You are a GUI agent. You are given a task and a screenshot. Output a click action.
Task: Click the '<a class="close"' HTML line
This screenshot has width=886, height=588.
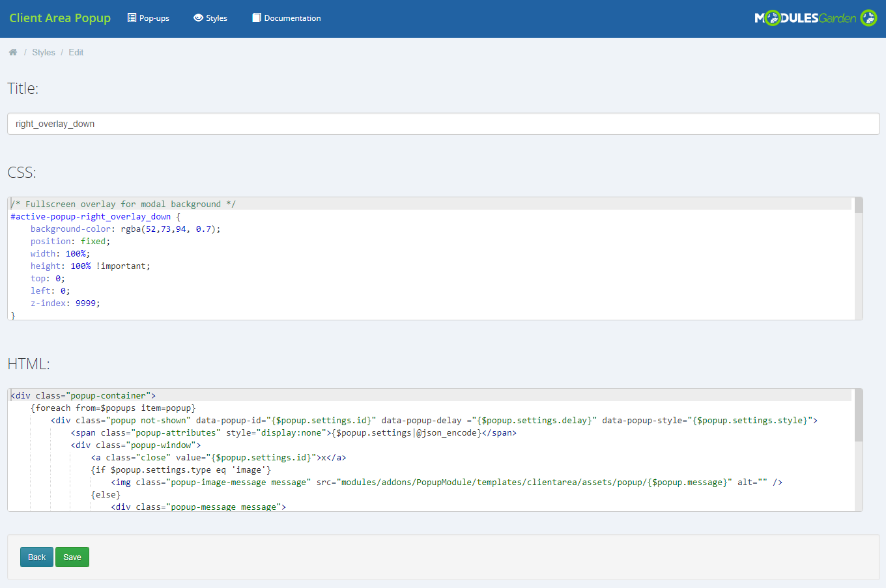point(218,457)
